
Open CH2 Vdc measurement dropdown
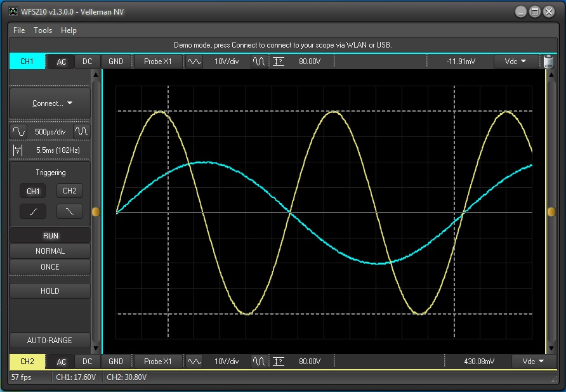[x=532, y=362]
